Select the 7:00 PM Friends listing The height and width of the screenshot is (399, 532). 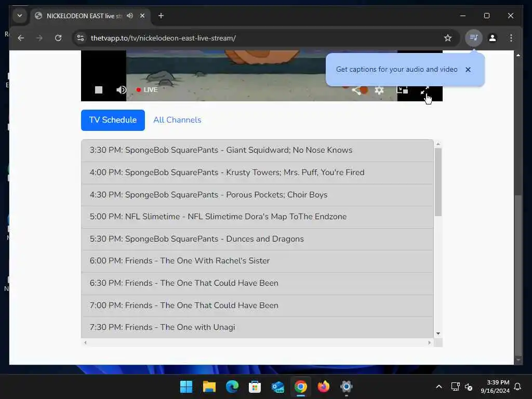click(x=257, y=305)
